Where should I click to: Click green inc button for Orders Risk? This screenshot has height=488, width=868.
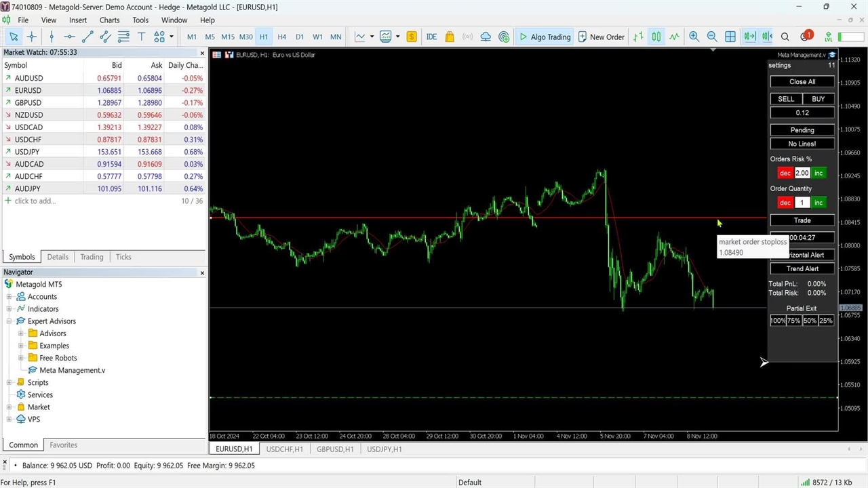tap(818, 173)
